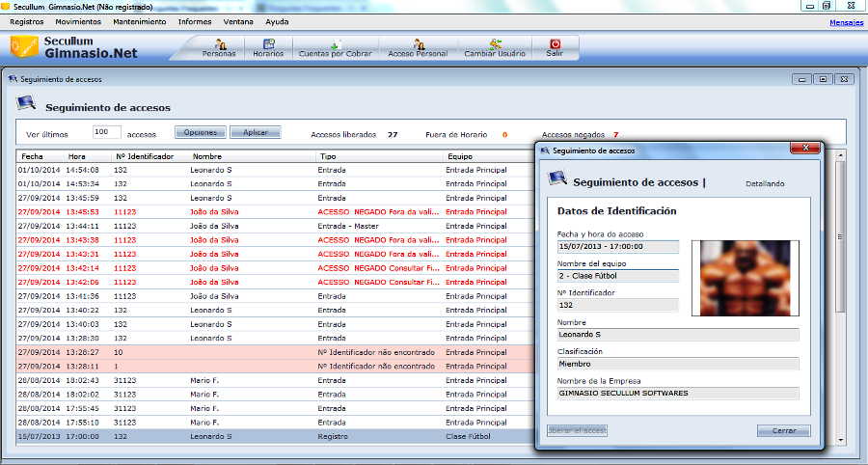Open the Mensajes link

[x=846, y=21]
